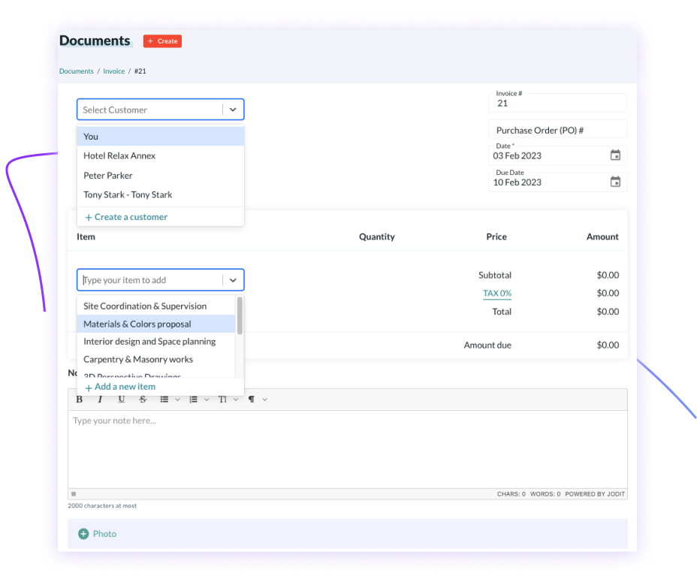Image resolution: width=700 pixels, height=588 pixels.
Task: Select Peter Parker from the customer list
Action: point(107,175)
